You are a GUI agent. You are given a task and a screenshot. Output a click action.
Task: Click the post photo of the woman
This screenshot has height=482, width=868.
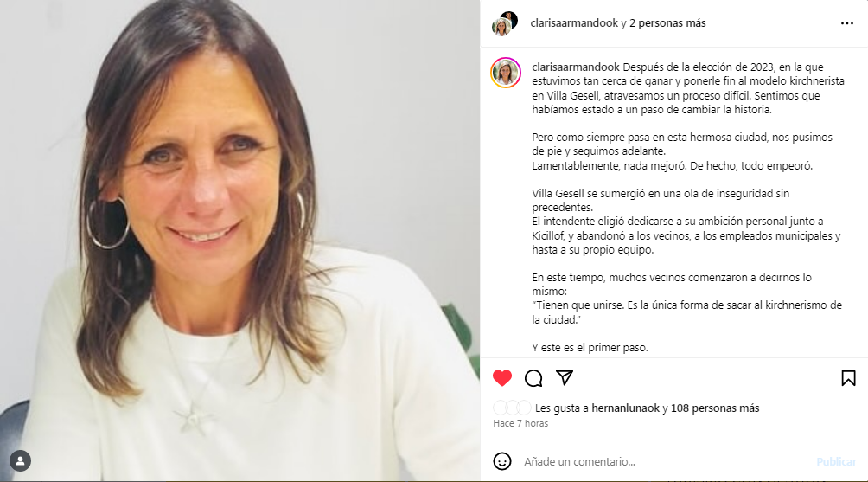click(239, 240)
